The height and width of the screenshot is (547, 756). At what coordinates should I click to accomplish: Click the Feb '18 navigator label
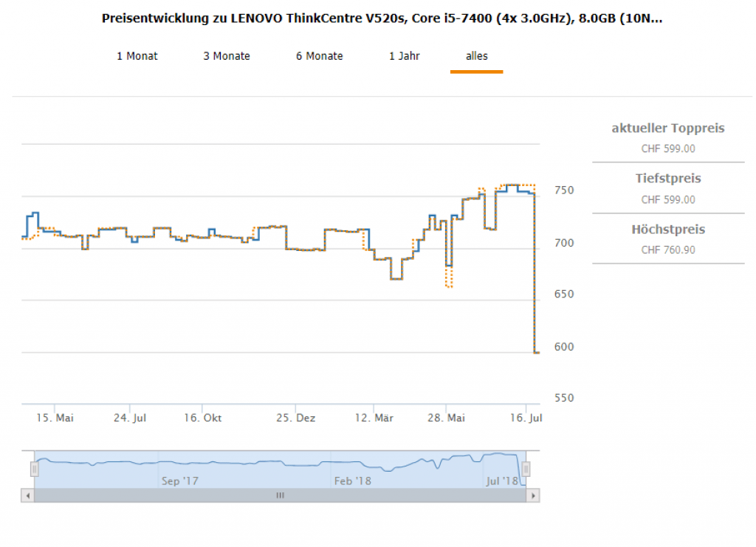pyautogui.click(x=352, y=481)
